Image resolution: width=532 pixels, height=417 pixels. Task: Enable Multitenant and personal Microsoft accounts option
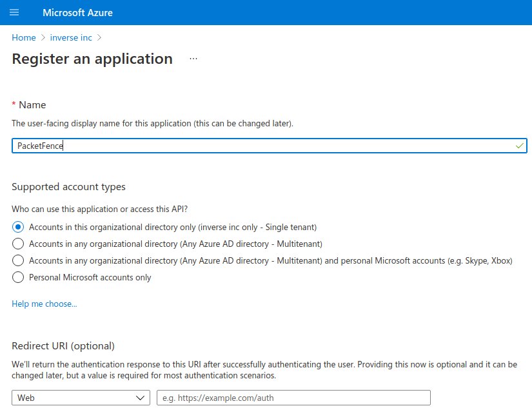17,260
